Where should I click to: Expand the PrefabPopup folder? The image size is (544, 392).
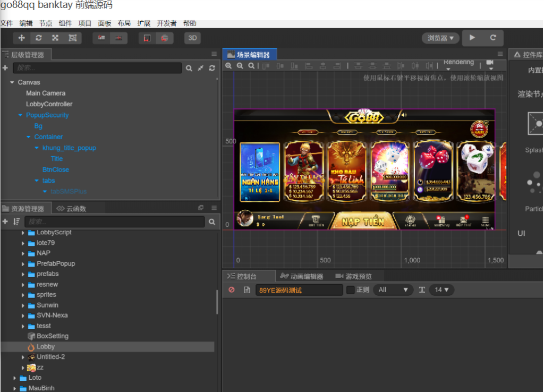tap(23, 264)
